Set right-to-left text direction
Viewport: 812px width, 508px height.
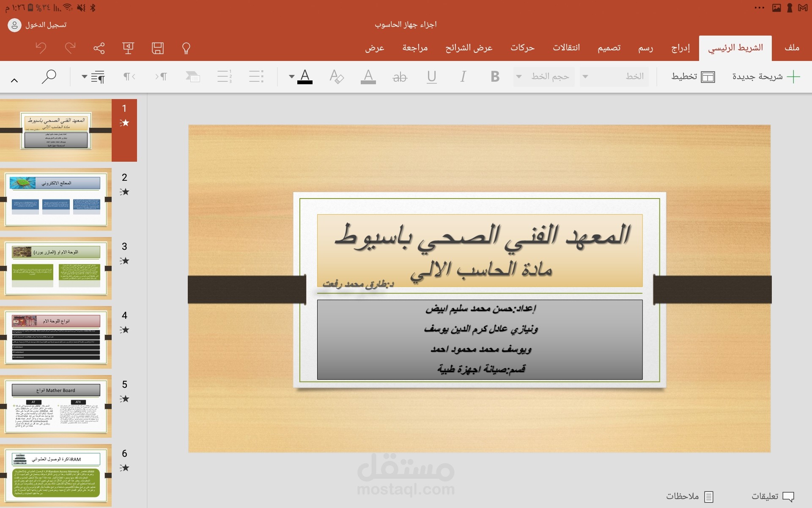tap(161, 77)
